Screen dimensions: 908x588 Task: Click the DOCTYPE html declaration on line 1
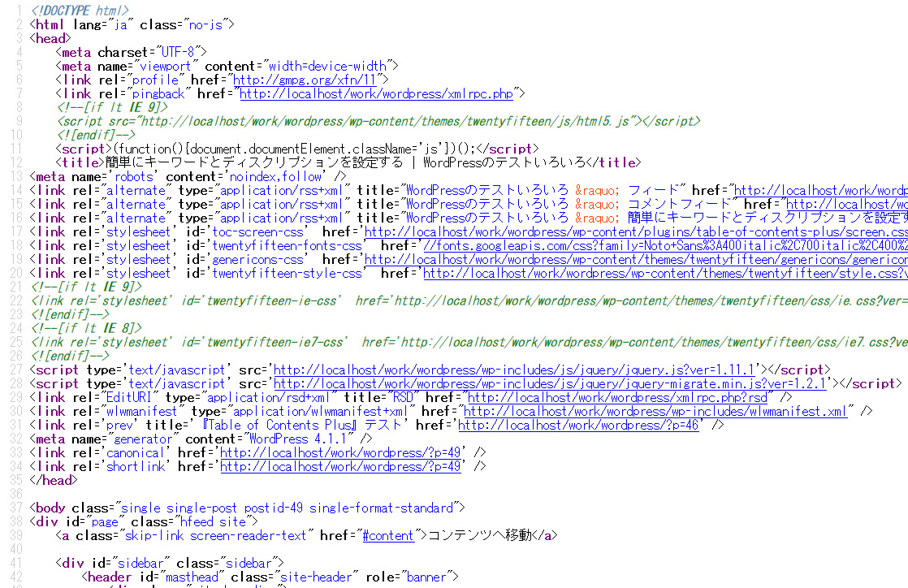80,11
